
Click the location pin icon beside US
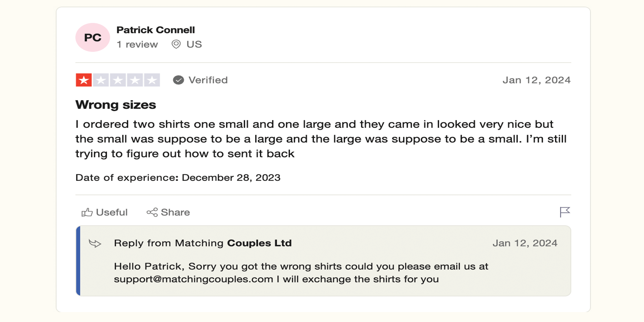pyautogui.click(x=176, y=44)
